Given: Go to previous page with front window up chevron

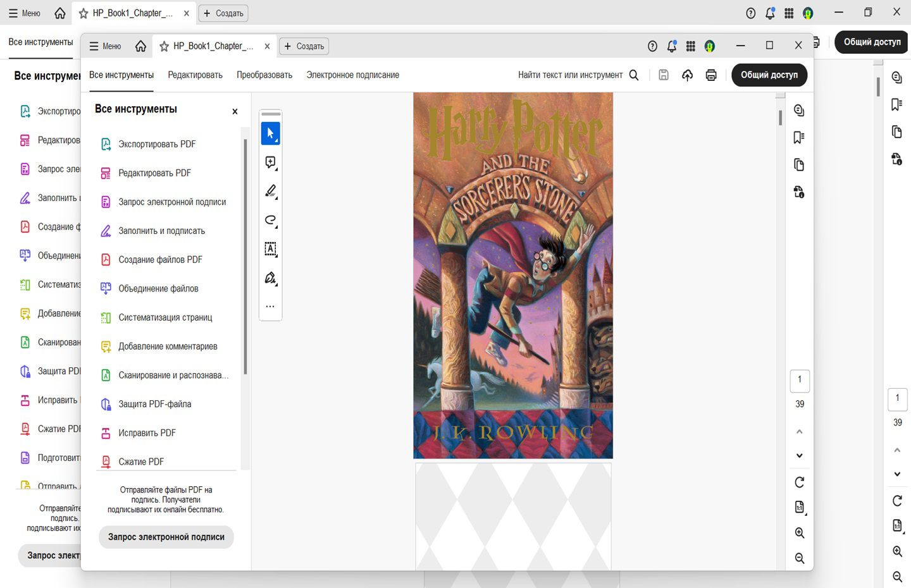Looking at the screenshot, I should tap(800, 432).
